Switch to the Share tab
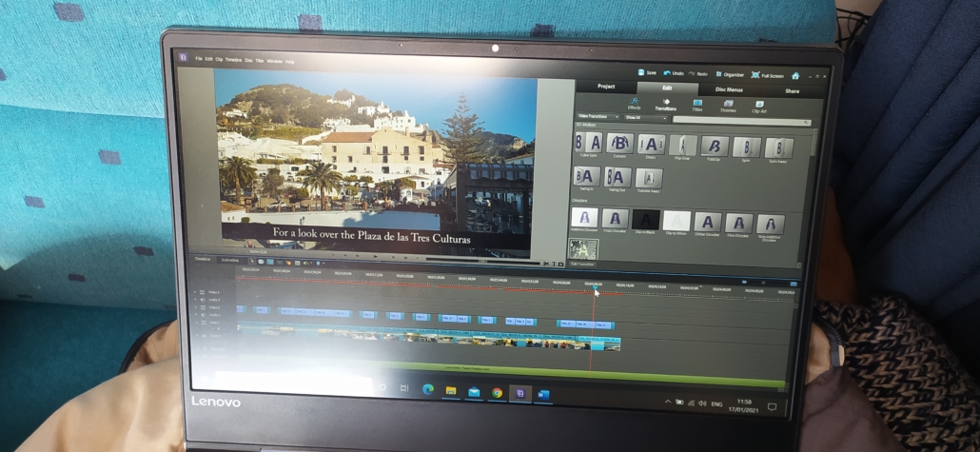The image size is (980, 452). click(792, 90)
